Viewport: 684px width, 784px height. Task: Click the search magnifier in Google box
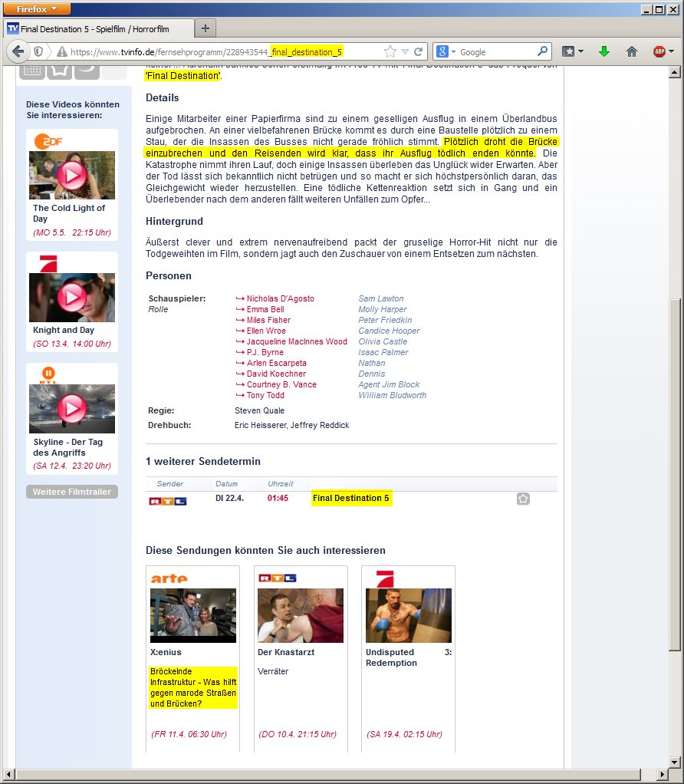pos(543,51)
